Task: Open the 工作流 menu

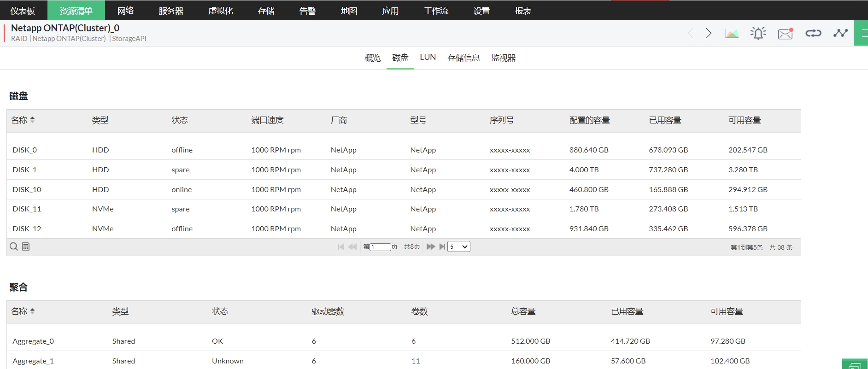Action: click(x=436, y=11)
